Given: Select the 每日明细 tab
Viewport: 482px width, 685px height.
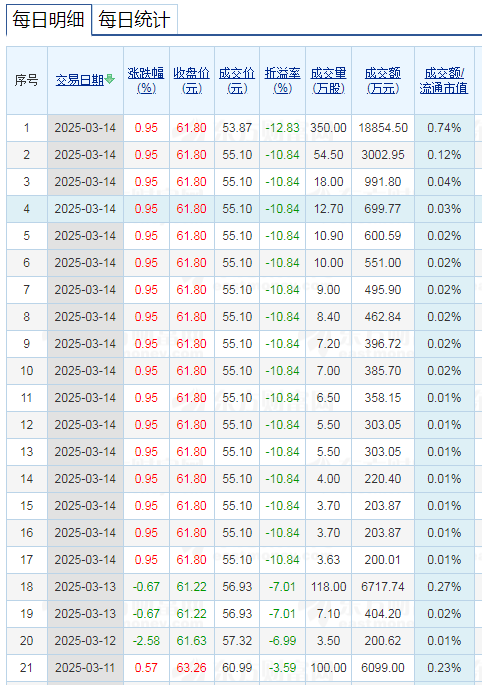Looking at the screenshot, I should [x=49, y=20].
